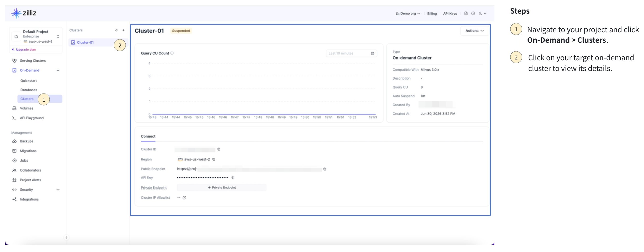The width and height of the screenshot is (644, 252).
Task: Open the Default Project switcher arrows
Action: pos(58,36)
